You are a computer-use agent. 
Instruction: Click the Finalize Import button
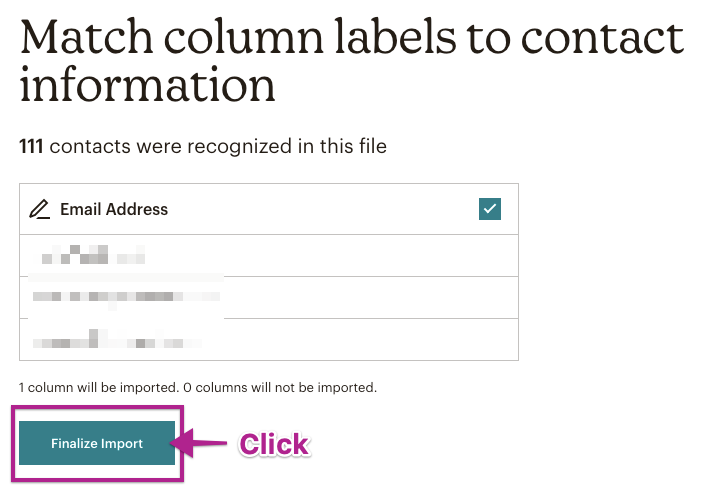tap(97, 443)
